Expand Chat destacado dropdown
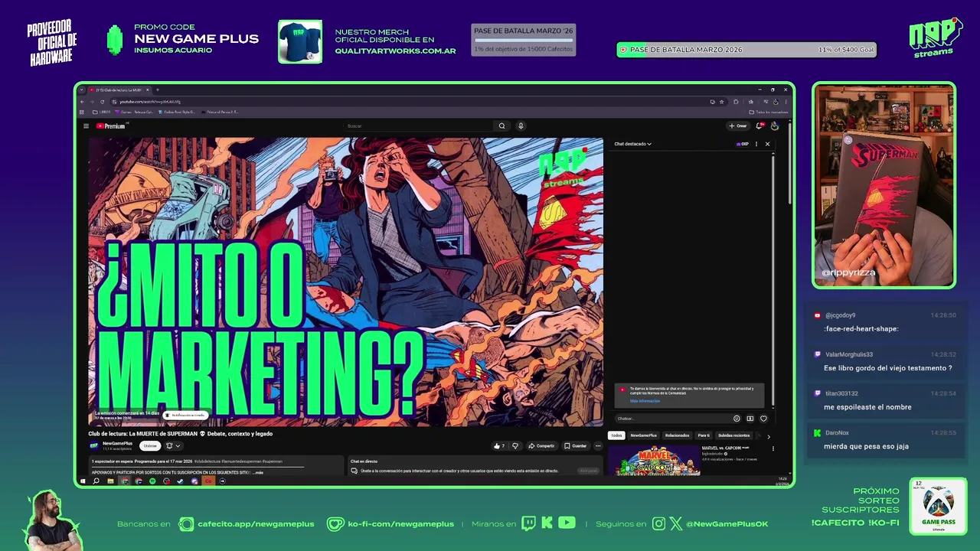This screenshot has width=980, height=551. tap(633, 144)
